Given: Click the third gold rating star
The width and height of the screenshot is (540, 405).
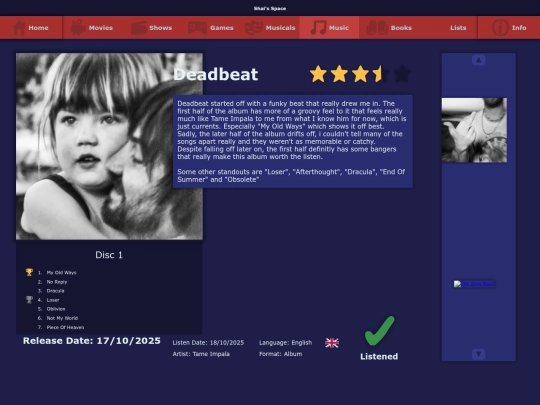Looking at the screenshot, I should coord(360,74).
